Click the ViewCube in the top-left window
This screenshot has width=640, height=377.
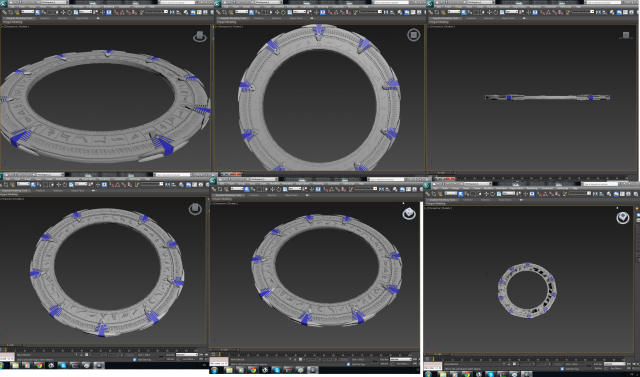(x=200, y=36)
